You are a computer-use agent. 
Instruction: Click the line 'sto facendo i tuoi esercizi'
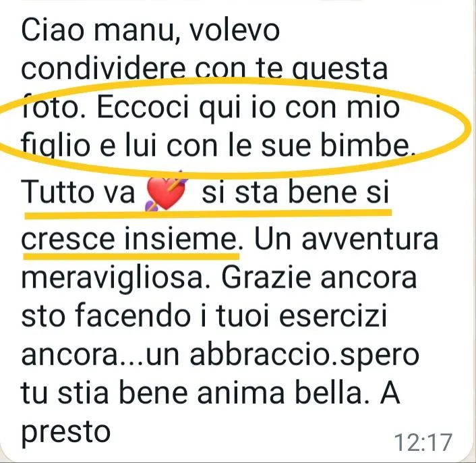tap(204, 315)
